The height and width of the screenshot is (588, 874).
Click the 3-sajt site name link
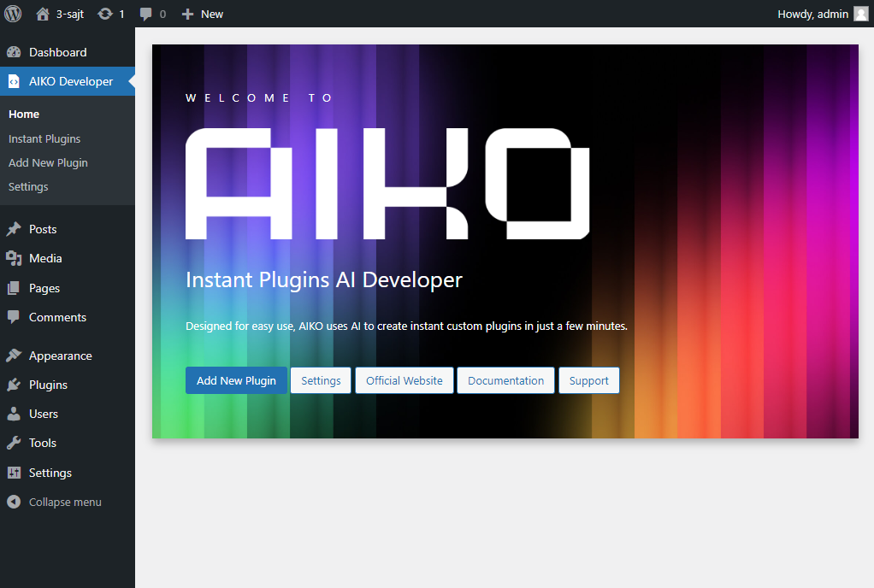[69, 14]
